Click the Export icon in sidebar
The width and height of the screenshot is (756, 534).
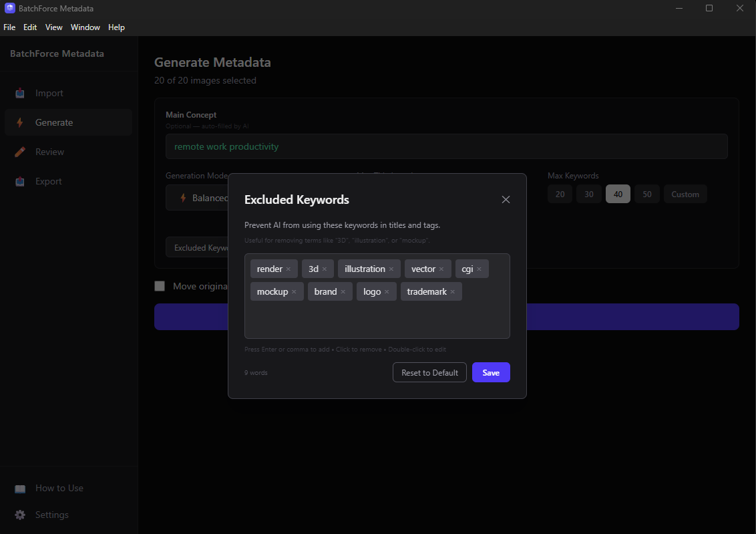coord(20,181)
